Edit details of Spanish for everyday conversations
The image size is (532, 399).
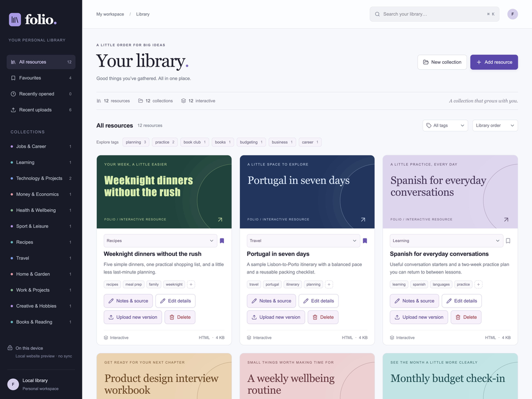(x=461, y=301)
